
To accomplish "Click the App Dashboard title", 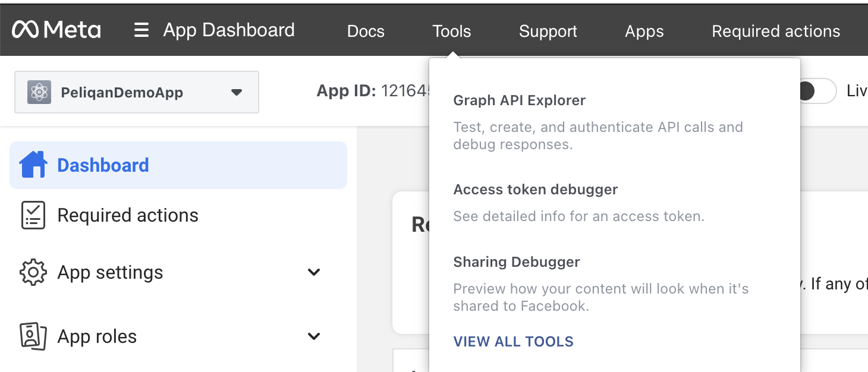I will (229, 30).
